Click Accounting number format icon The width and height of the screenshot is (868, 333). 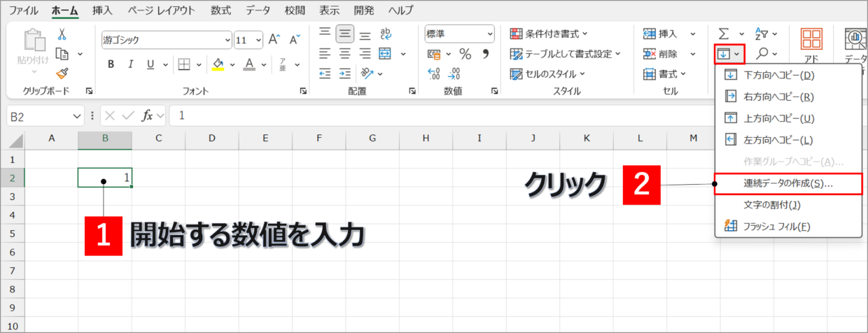click(x=434, y=54)
